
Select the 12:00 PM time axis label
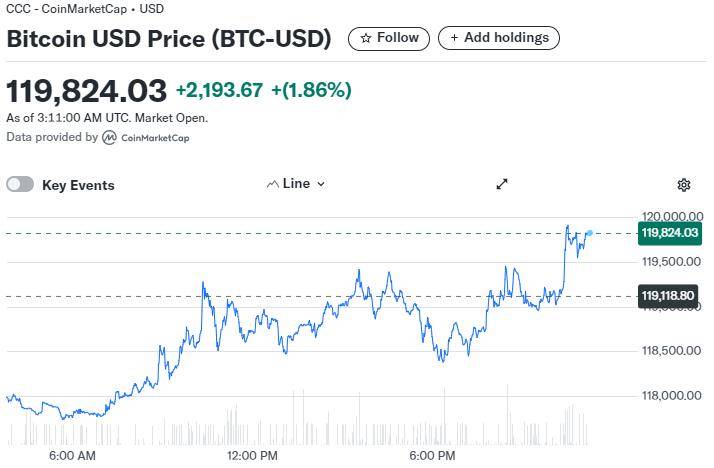coord(252,456)
